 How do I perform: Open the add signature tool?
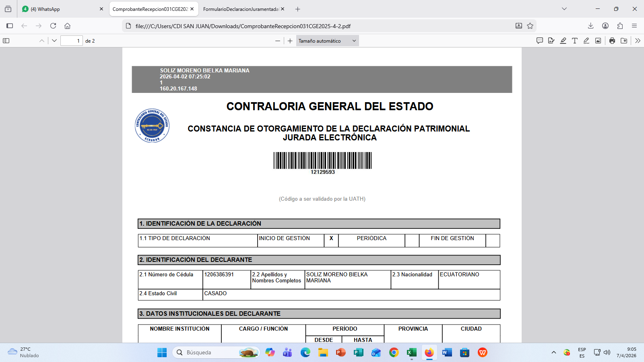coord(551,41)
